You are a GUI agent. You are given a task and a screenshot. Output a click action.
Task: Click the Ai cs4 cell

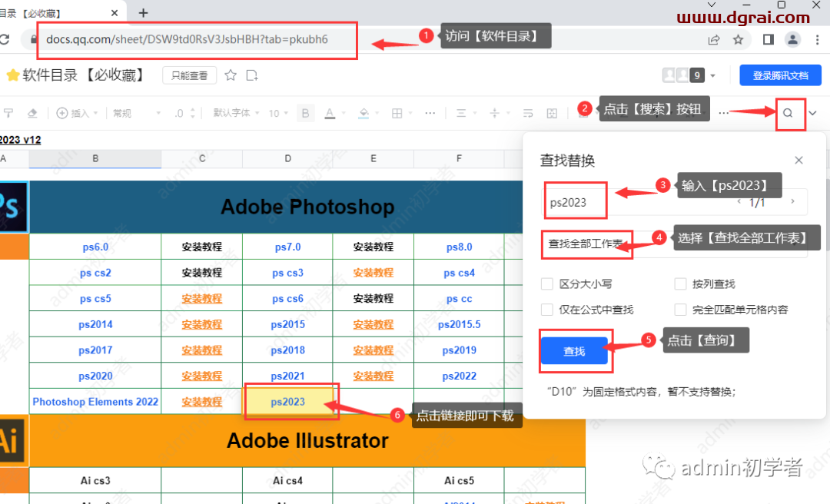click(287, 481)
